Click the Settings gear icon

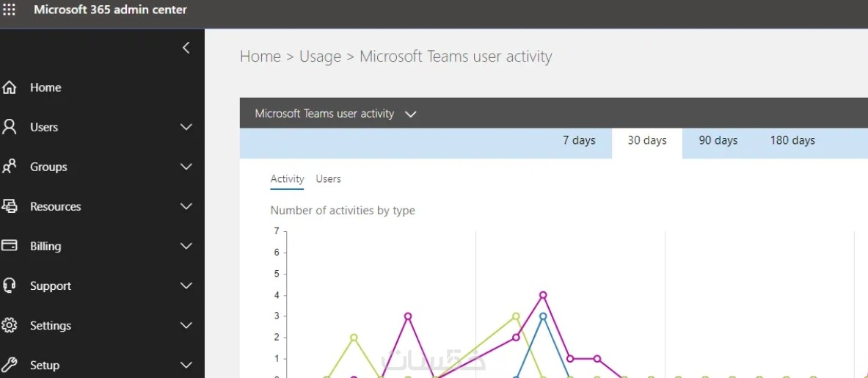tap(10, 325)
